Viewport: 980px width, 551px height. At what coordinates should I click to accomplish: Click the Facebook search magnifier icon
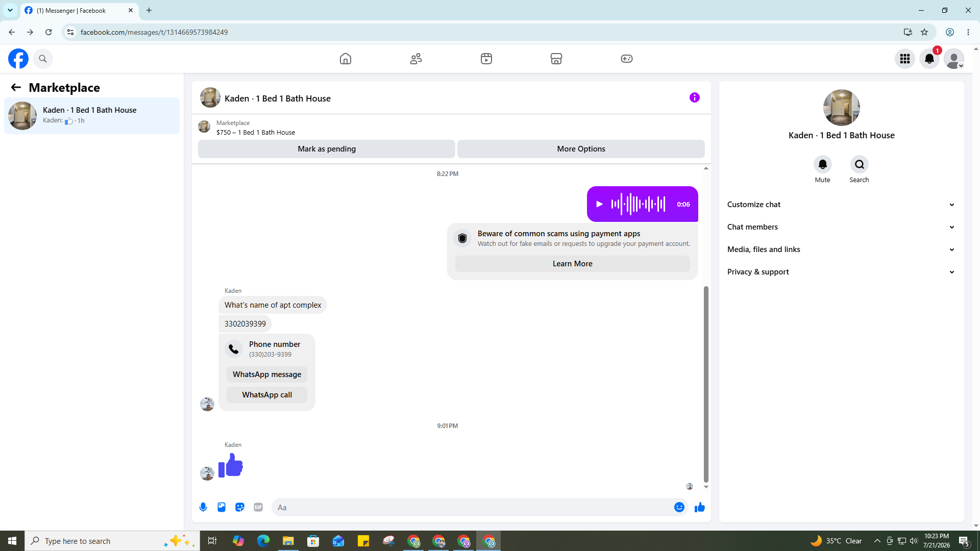coord(43,59)
